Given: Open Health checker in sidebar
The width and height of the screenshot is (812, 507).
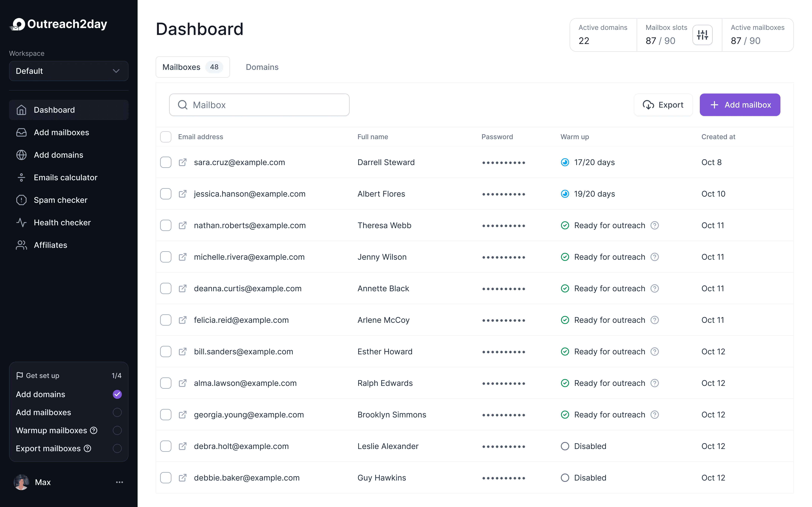Looking at the screenshot, I should (62, 223).
